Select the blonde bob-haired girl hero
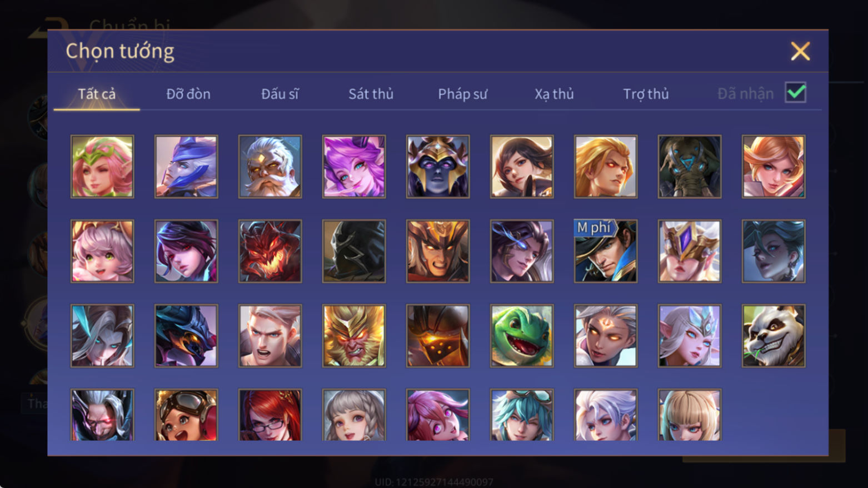The height and width of the screenshot is (488, 868). coord(690,414)
